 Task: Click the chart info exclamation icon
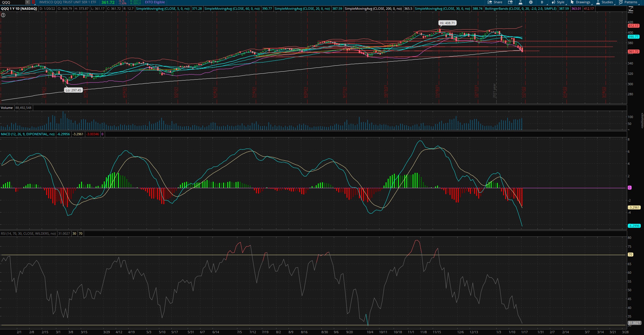[3, 15]
